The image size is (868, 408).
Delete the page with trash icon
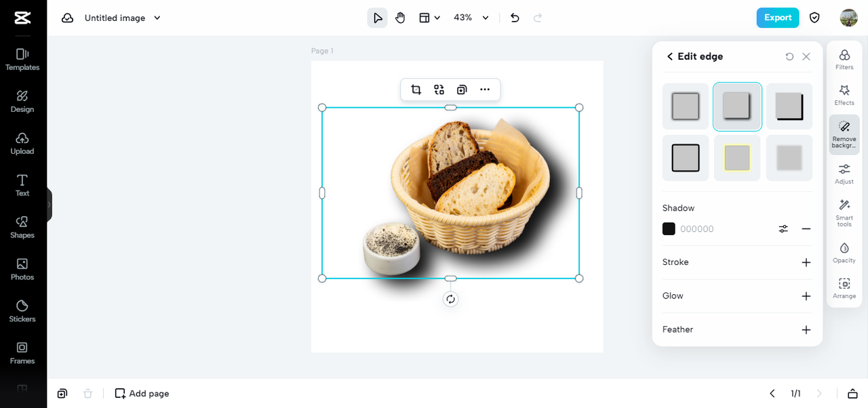click(x=87, y=394)
